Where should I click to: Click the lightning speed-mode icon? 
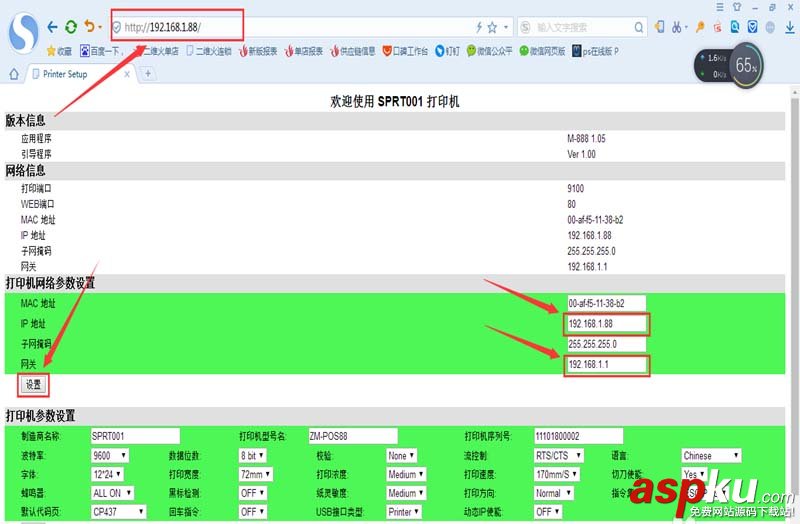479,27
